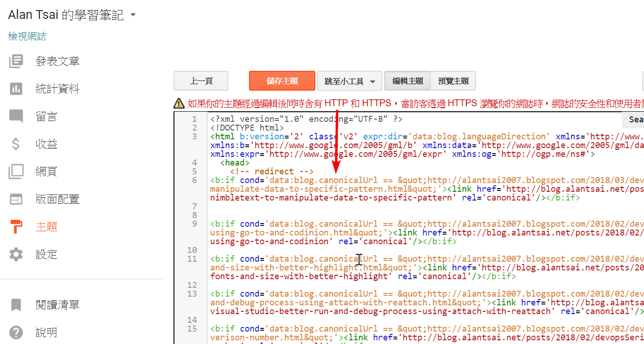Click line number 6 in the gutter
644x344 pixels.
(195, 180)
